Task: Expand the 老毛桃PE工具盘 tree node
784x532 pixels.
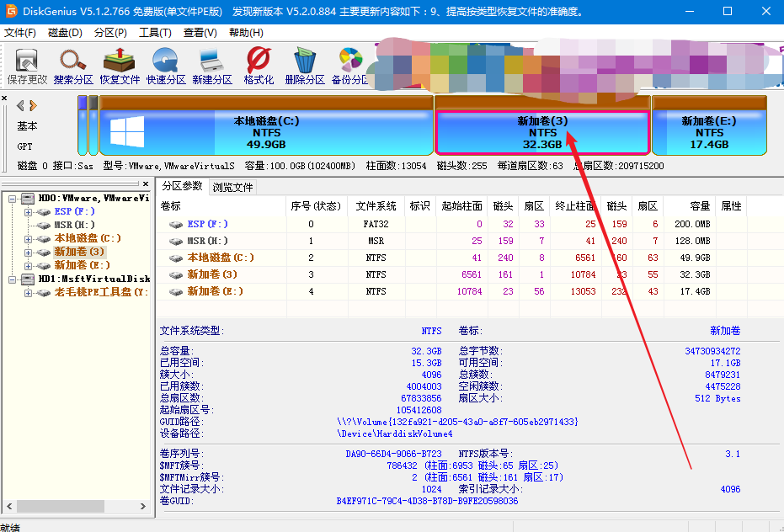Action: coord(28,293)
